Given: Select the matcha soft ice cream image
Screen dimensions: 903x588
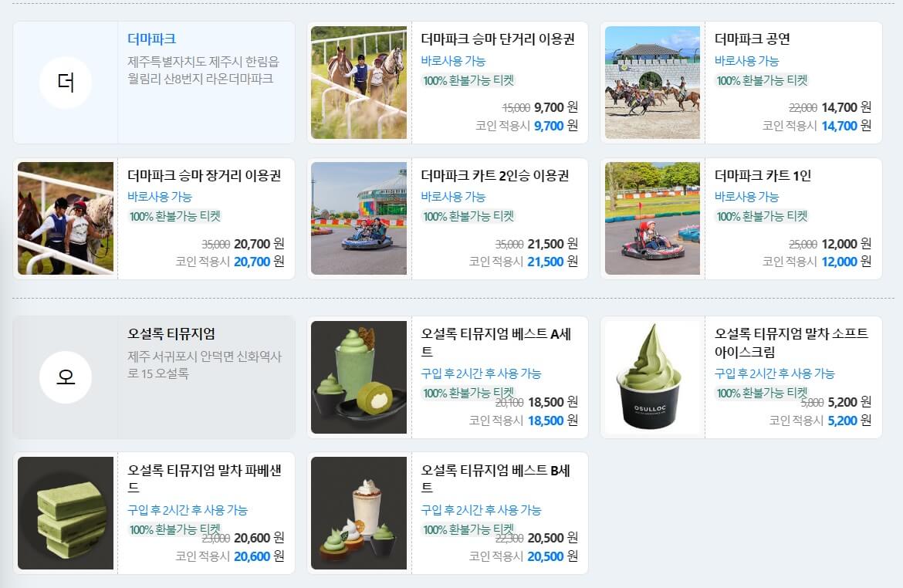Looking at the screenshot, I should pos(652,377).
